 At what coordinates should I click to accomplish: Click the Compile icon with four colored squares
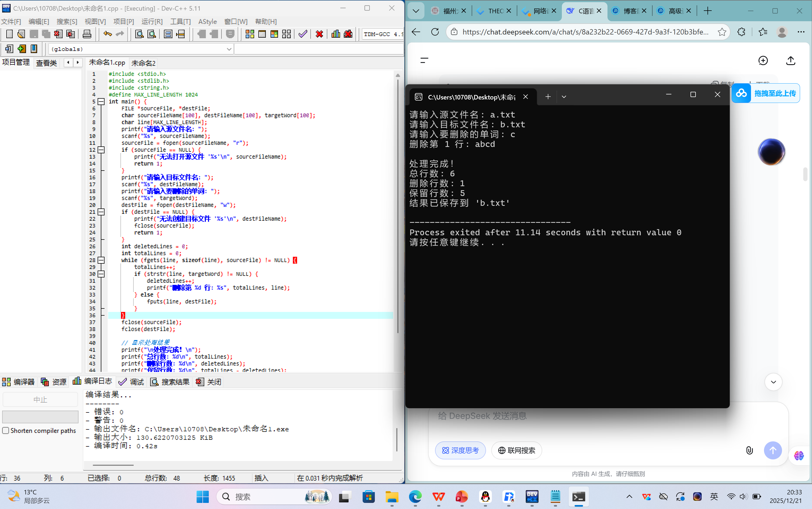[x=249, y=34]
